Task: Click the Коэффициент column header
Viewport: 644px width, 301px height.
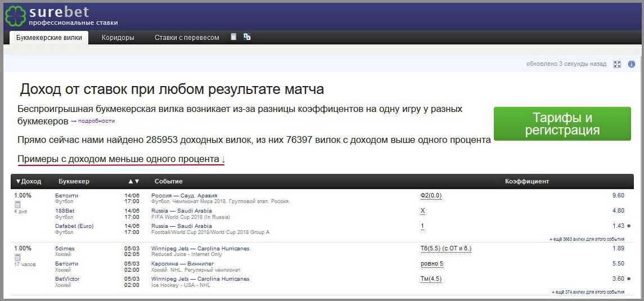Action: coord(527,181)
